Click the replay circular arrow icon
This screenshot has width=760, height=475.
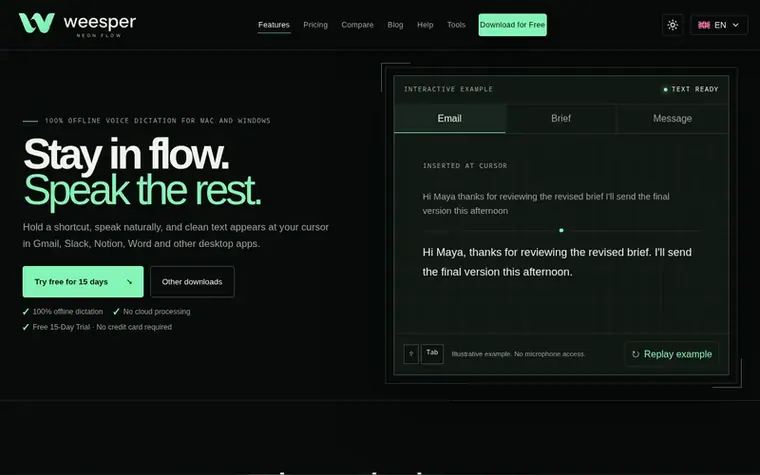635,354
